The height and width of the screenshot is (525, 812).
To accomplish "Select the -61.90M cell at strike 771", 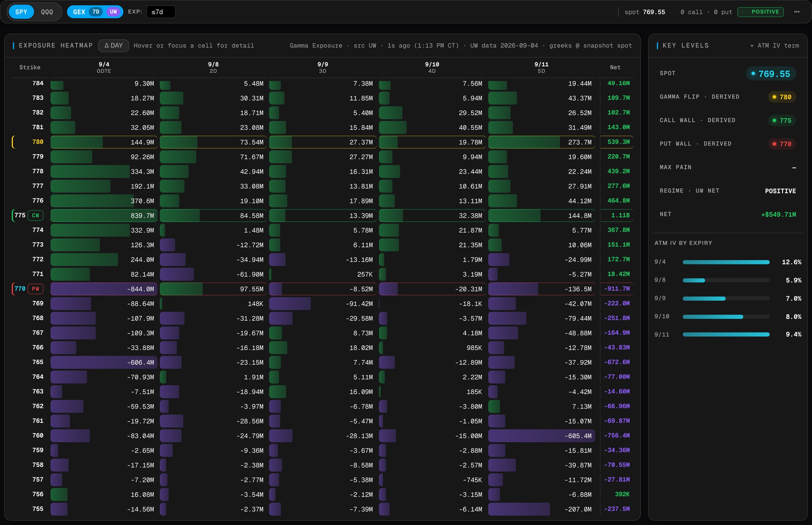I will coord(213,274).
